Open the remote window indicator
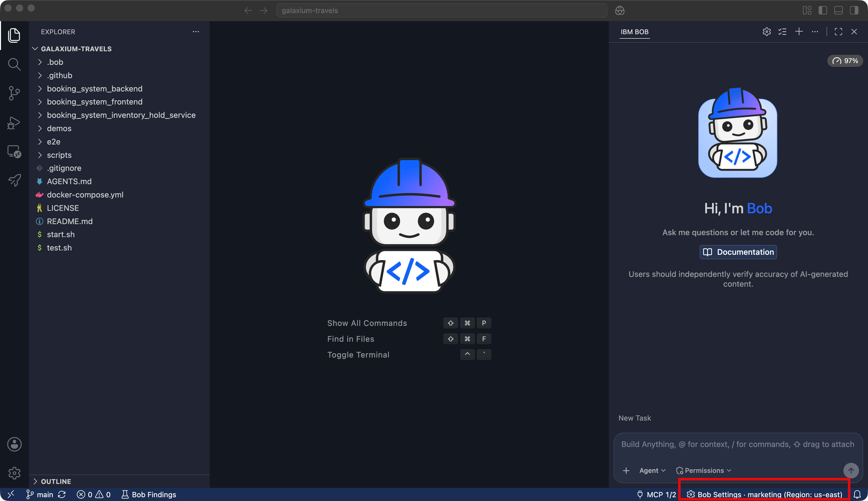 [11, 494]
